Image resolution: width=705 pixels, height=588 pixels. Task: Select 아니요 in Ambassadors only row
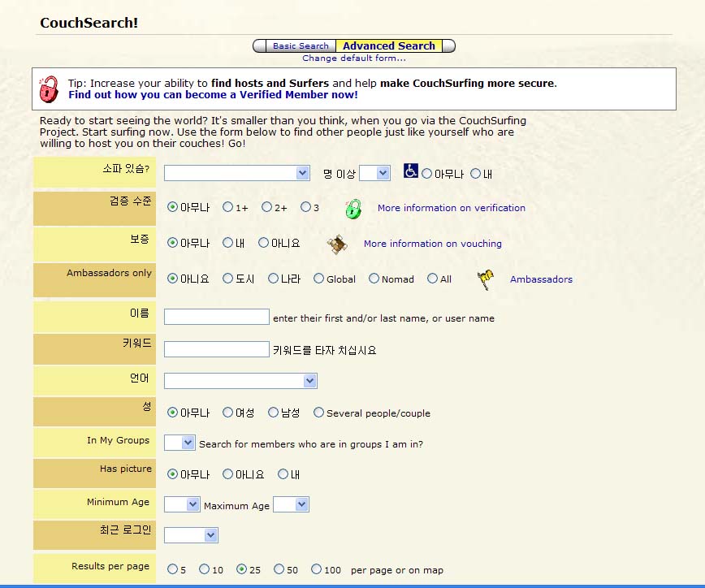click(172, 279)
